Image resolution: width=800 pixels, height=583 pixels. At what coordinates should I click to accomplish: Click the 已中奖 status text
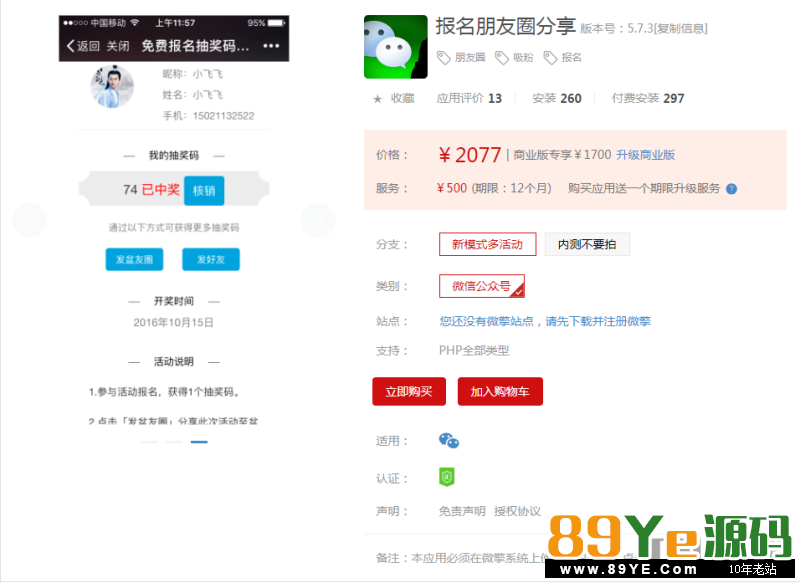pyautogui.click(x=161, y=190)
